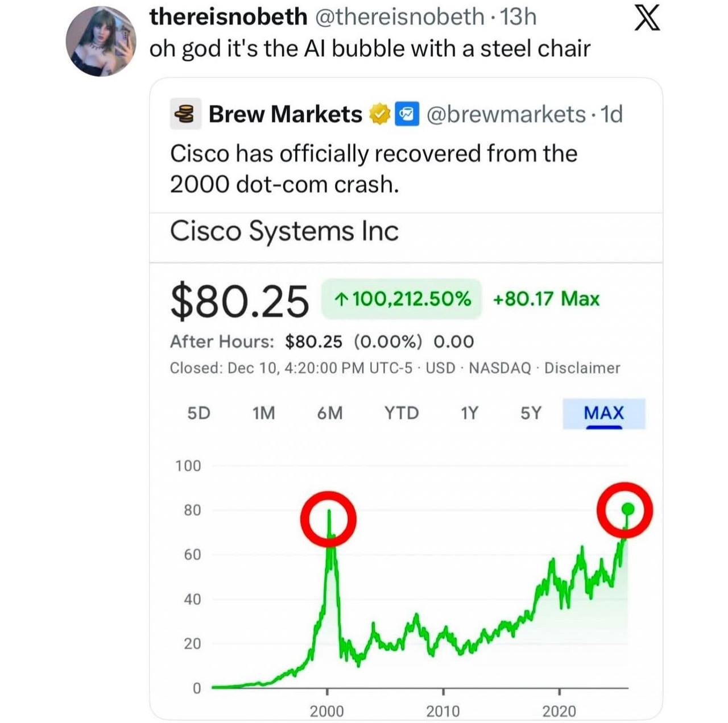Show the 1Y price chart
Screen dimensions: 728x723
coord(469,413)
